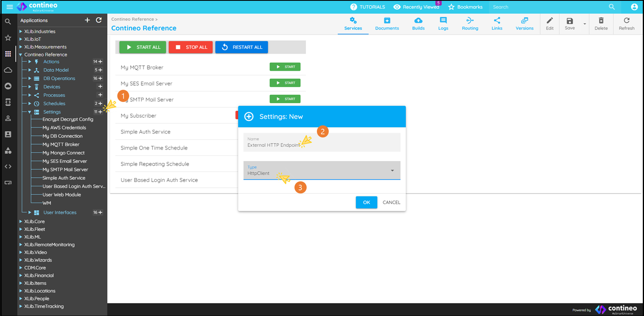Start the SMTP Mail Server service

pos(285,99)
